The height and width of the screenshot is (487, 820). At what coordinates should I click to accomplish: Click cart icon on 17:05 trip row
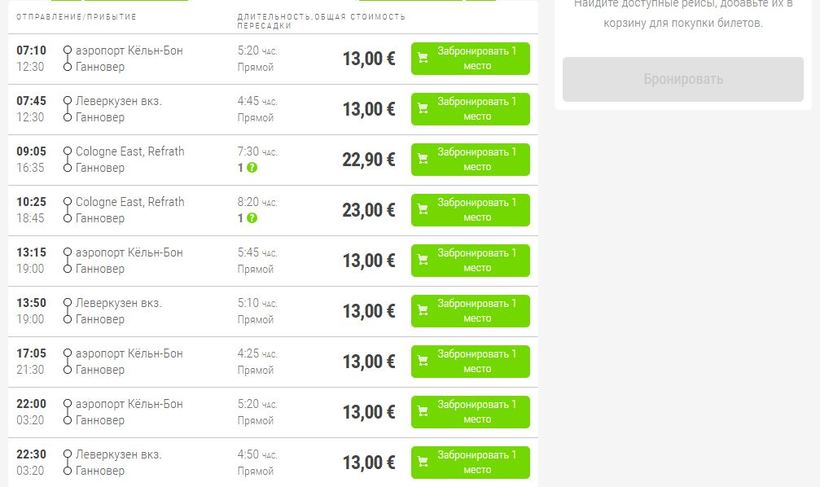point(423,361)
